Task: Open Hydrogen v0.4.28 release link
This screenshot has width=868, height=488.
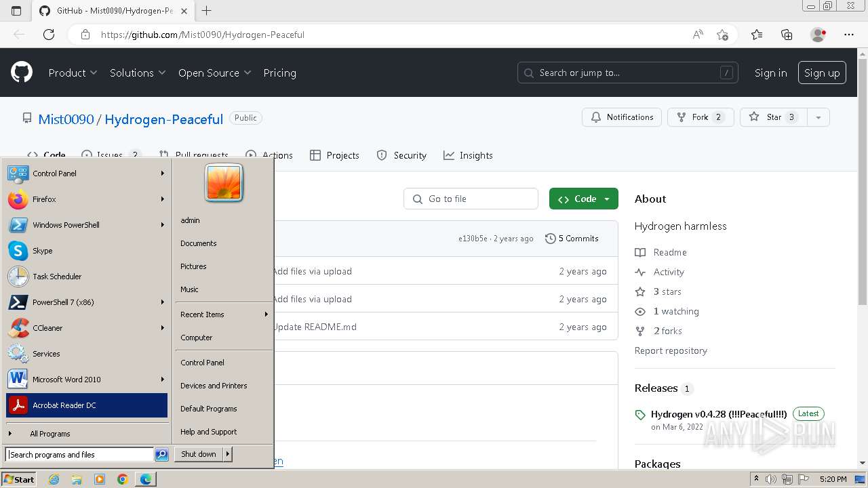Action: coord(719,414)
